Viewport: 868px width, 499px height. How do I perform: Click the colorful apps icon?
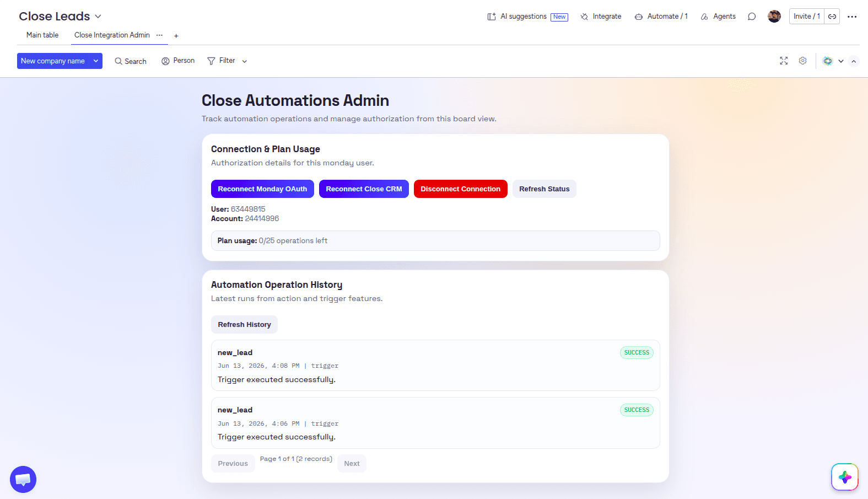click(828, 61)
